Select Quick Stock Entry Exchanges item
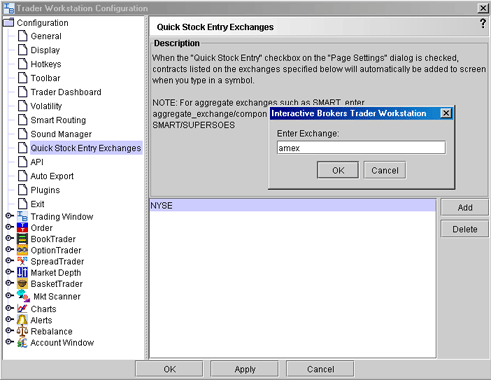Viewport: 491px width, 380px height. click(86, 148)
